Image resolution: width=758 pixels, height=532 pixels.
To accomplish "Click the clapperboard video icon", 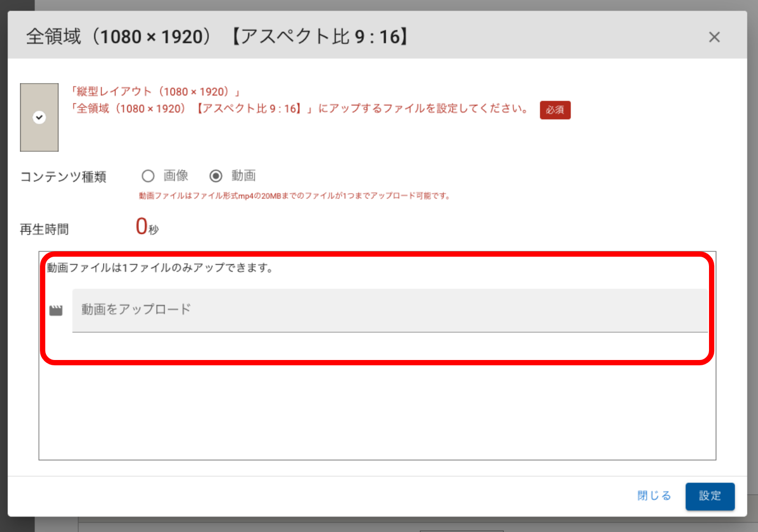I will pyautogui.click(x=56, y=310).
